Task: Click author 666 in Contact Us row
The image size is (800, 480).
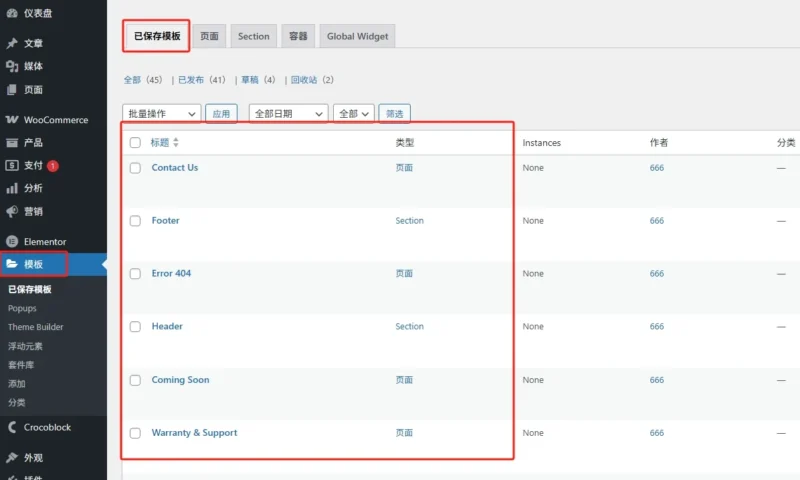Action: click(x=657, y=168)
